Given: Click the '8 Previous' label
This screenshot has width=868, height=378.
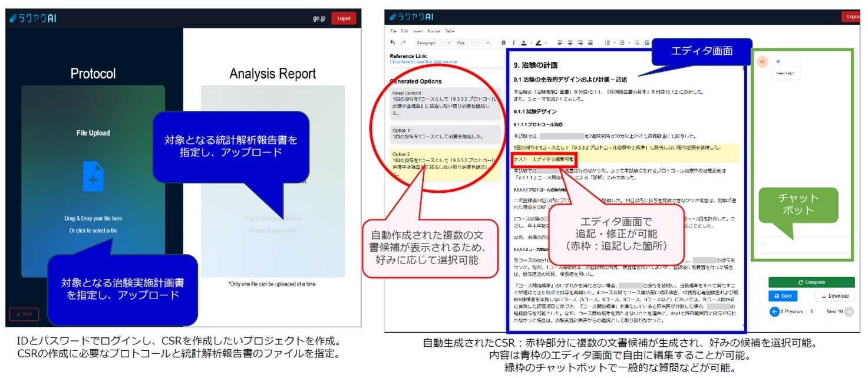Looking at the screenshot, I should tap(792, 311).
